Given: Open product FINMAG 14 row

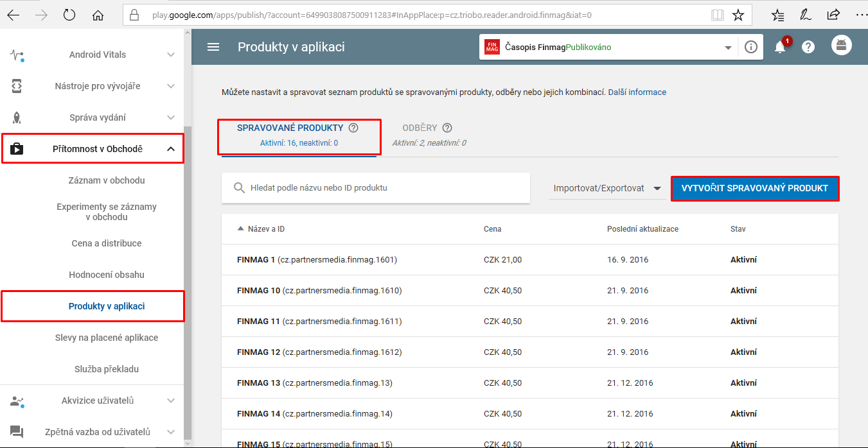Looking at the screenshot, I should tap(530, 414).
